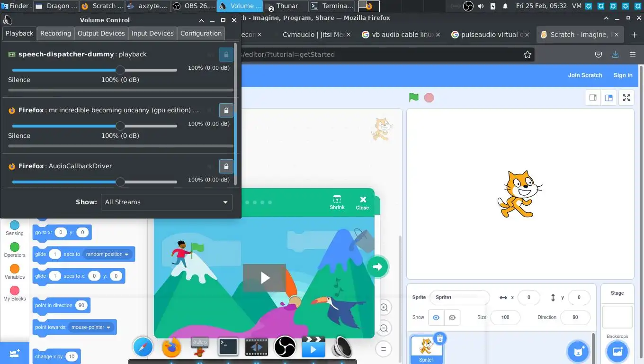
Task: Switch to OBS window in the taskbar
Action: click(x=194, y=6)
